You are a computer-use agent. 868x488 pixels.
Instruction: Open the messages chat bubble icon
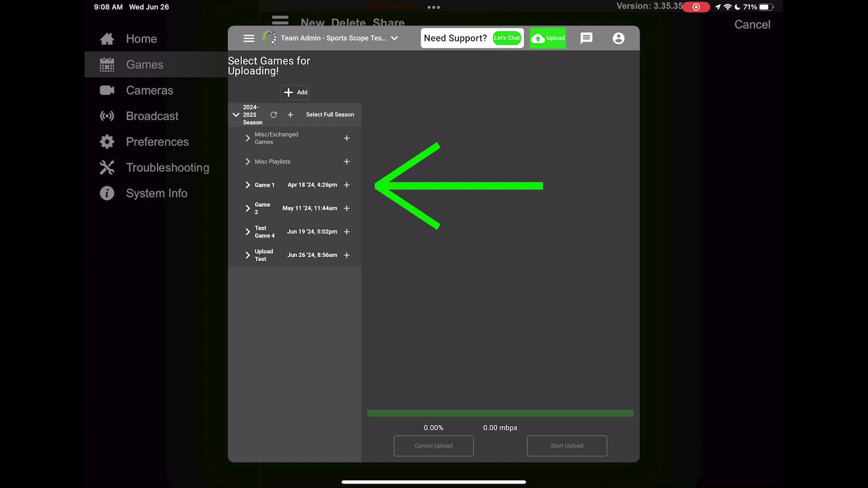586,38
